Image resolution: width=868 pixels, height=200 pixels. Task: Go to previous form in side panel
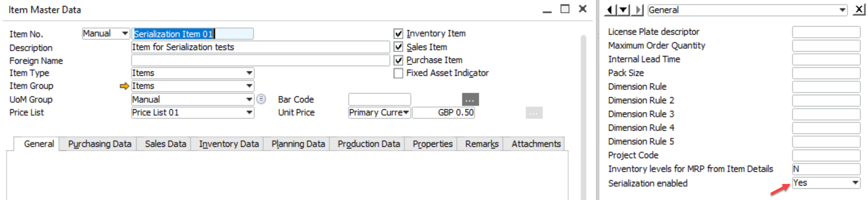(x=609, y=10)
